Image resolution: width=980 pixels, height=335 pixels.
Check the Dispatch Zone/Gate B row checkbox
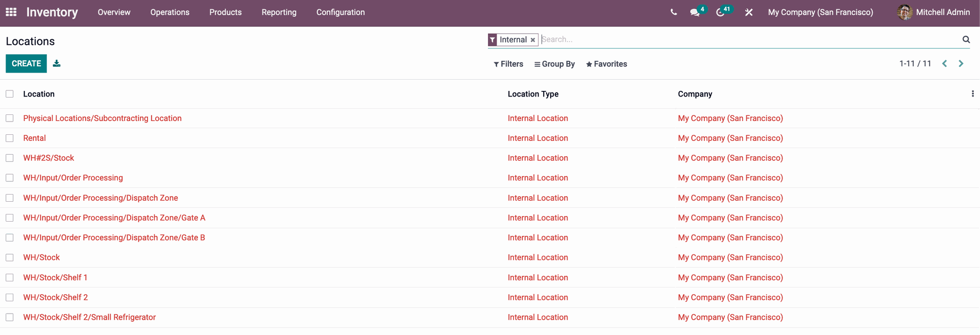click(x=10, y=237)
